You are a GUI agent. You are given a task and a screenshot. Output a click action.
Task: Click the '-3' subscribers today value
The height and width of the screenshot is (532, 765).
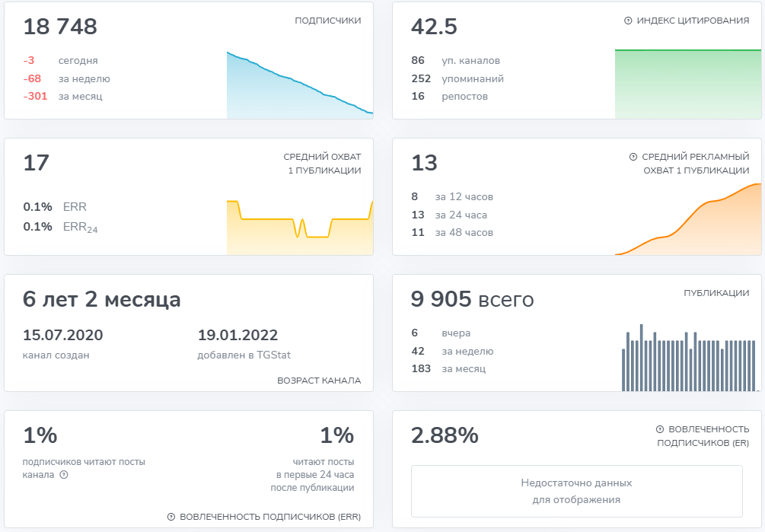[x=29, y=60]
